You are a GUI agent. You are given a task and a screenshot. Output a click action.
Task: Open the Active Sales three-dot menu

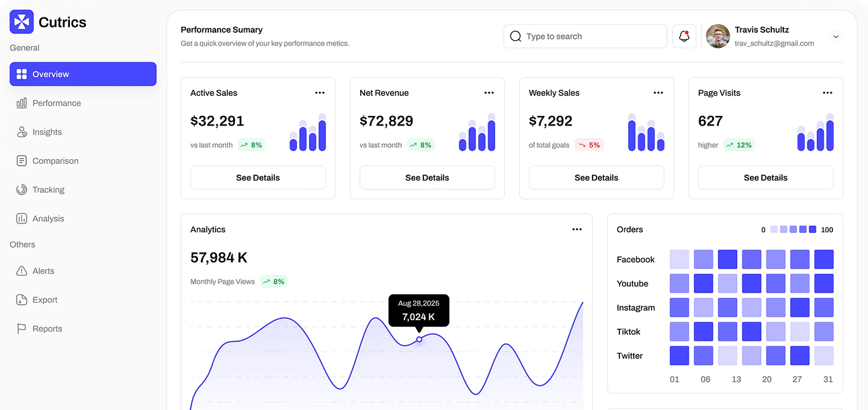(x=320, y=93)
